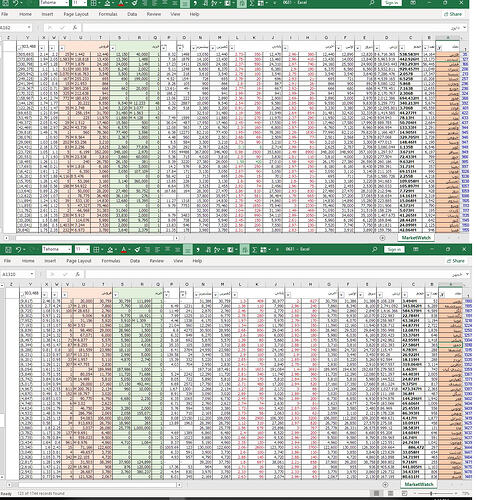Click Undo arrow in lower window toolbar
The height and width of the screenshot is (500, 477).
click(x=19, y=249)
